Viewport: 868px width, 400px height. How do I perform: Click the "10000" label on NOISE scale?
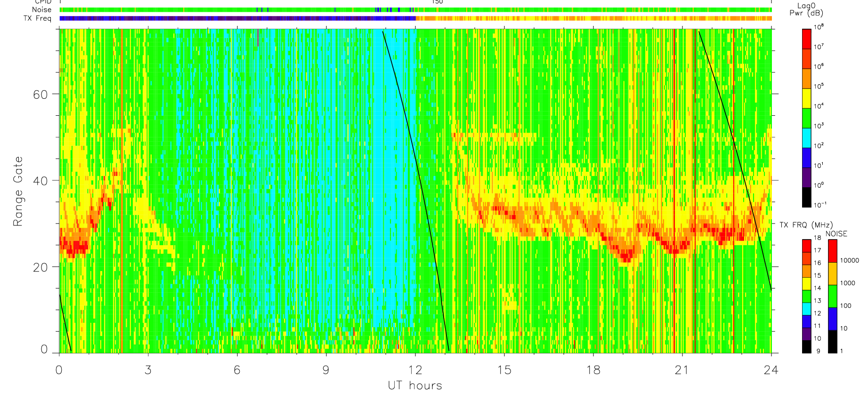[x=849, y=260]
